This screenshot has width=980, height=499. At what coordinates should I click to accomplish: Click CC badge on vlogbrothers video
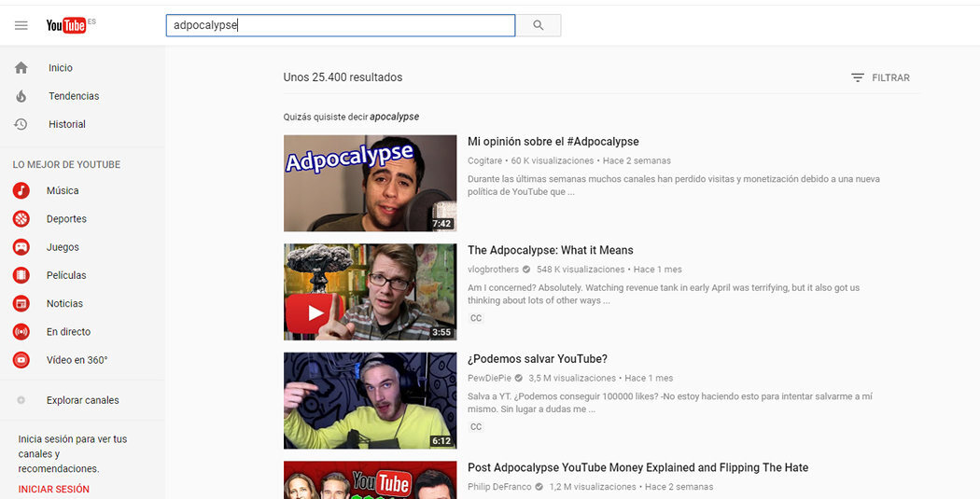[476, 318]
